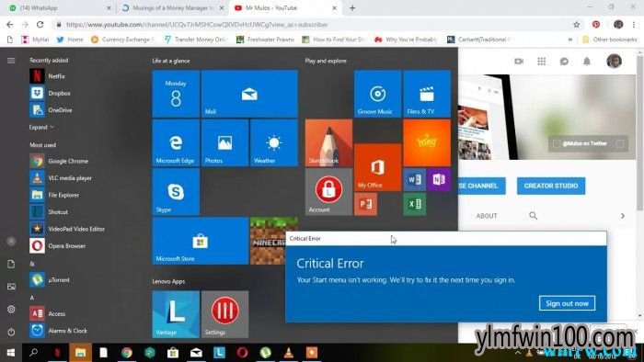The image size is (644, 362).
Task: Open the Lenovo Settings tile
Action: click(224, 314)
